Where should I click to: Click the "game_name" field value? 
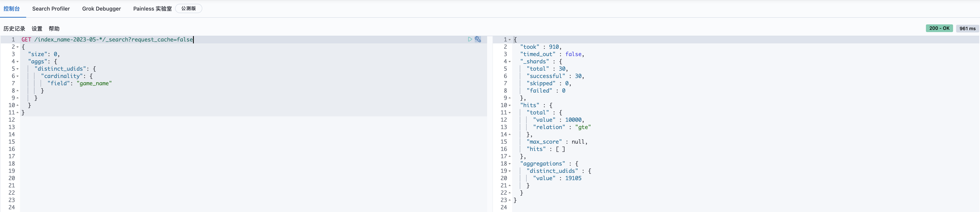pos(94,83)
